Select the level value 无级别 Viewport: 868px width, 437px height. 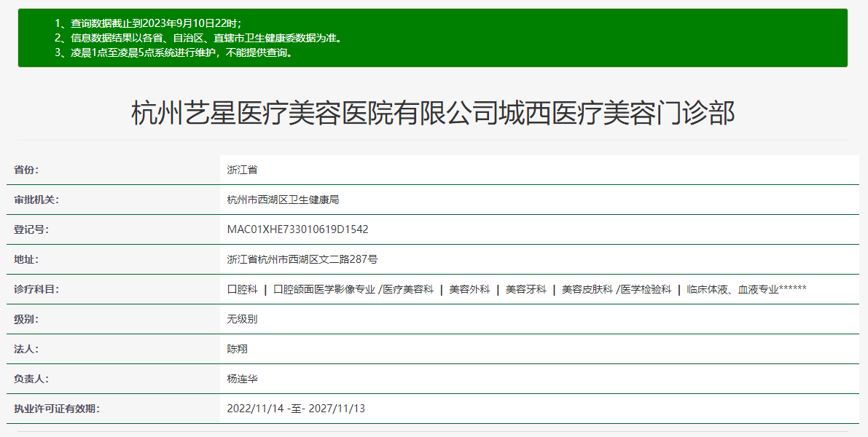click(242, 319)
